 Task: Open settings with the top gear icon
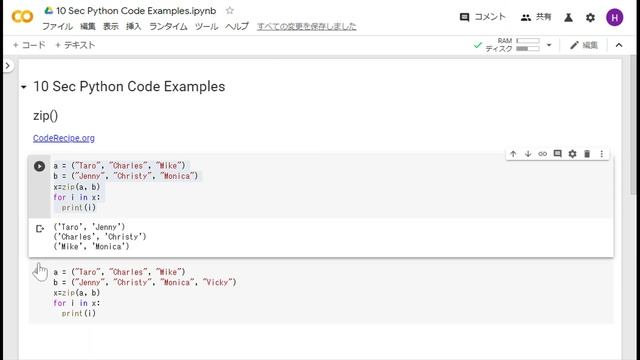click(590, 18)
